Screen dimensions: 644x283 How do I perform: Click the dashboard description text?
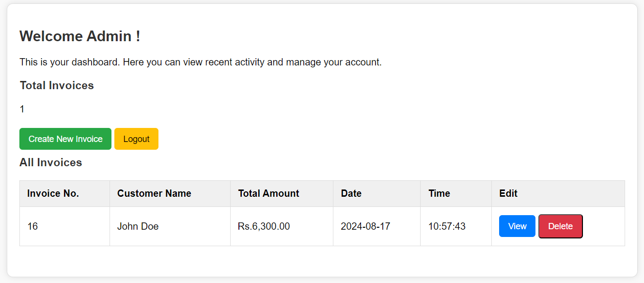tap(201, 63)
